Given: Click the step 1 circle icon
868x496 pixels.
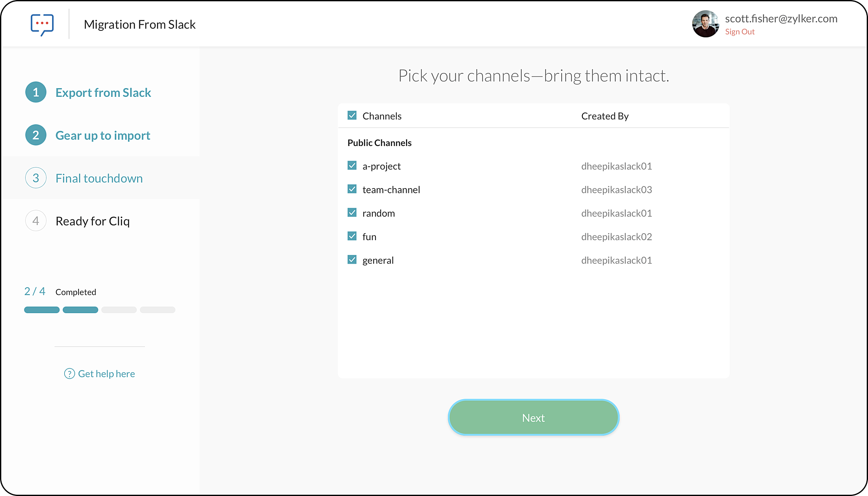Looking at the screenshot, I should pyautogui.click(x=36, y=92).
